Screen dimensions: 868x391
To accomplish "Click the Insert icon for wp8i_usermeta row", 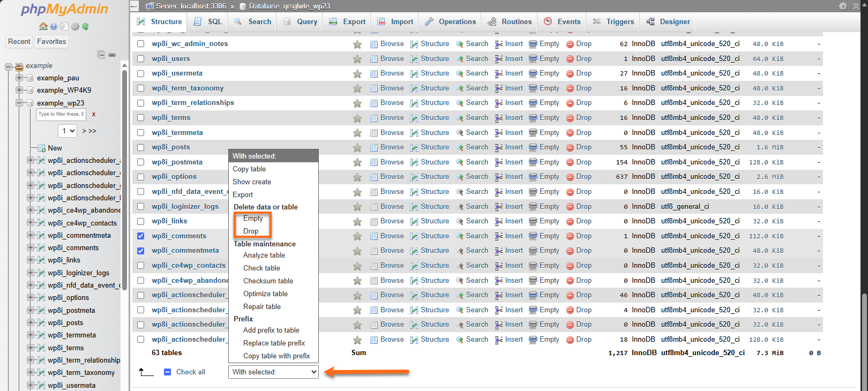I will coord(499,73).
